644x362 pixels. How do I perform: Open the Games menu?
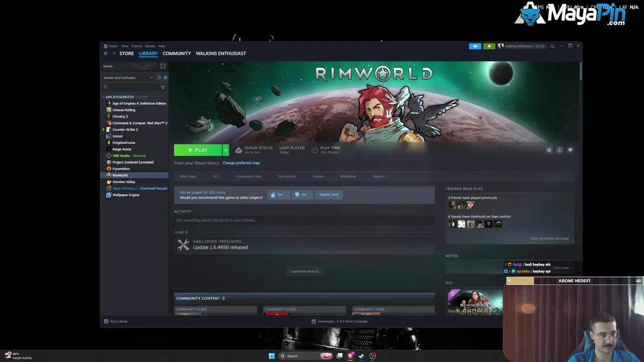tap(150, 46)
